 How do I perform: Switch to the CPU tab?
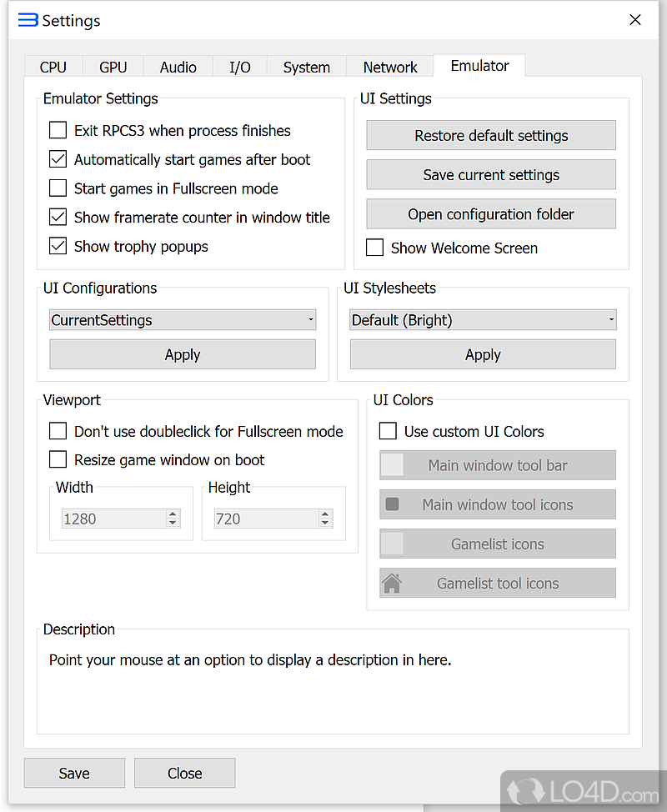pos(53,67)
